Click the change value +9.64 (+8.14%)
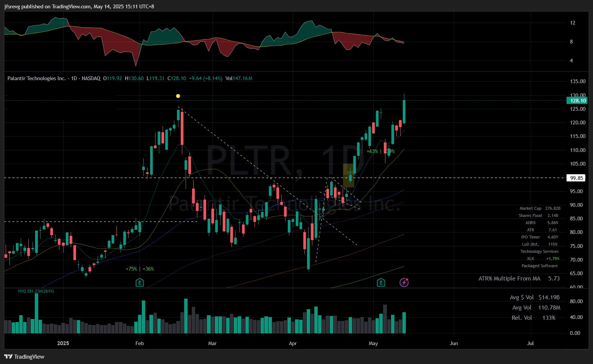Screen dimensions: 593x364 pyautogui.click(x=206, y=78)
